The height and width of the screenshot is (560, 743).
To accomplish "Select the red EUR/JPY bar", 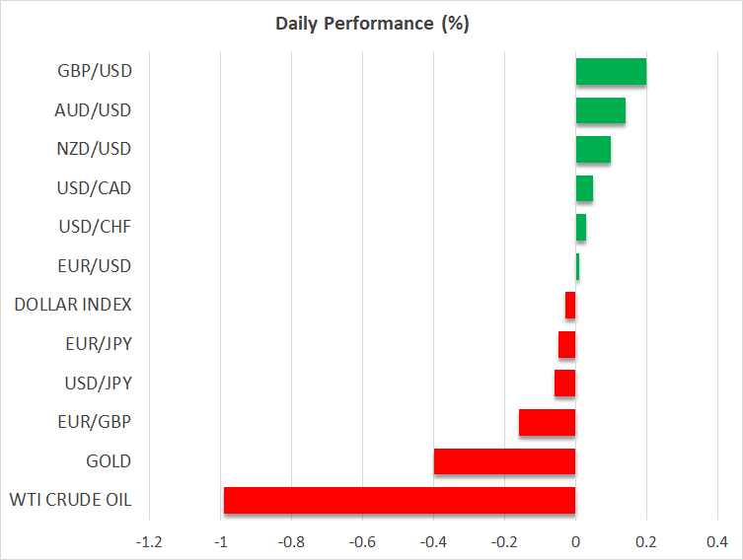I will click(x=566, y=345).
